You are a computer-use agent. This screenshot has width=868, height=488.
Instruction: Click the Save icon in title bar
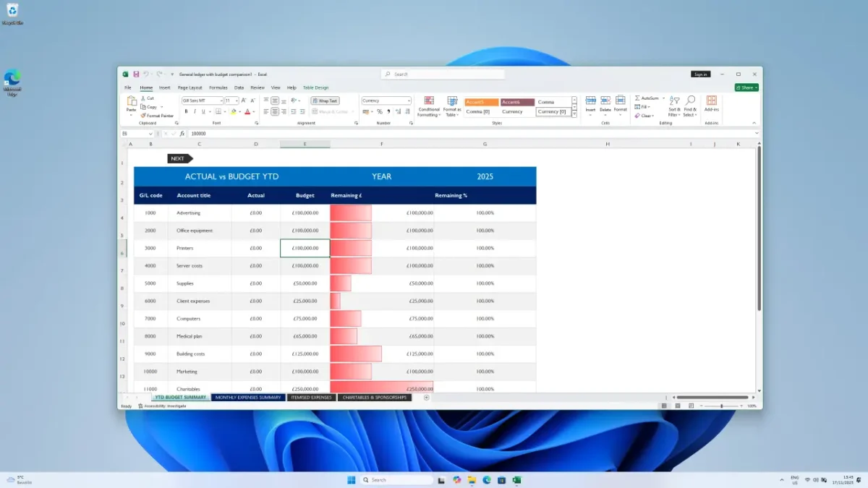pos(135,74)
